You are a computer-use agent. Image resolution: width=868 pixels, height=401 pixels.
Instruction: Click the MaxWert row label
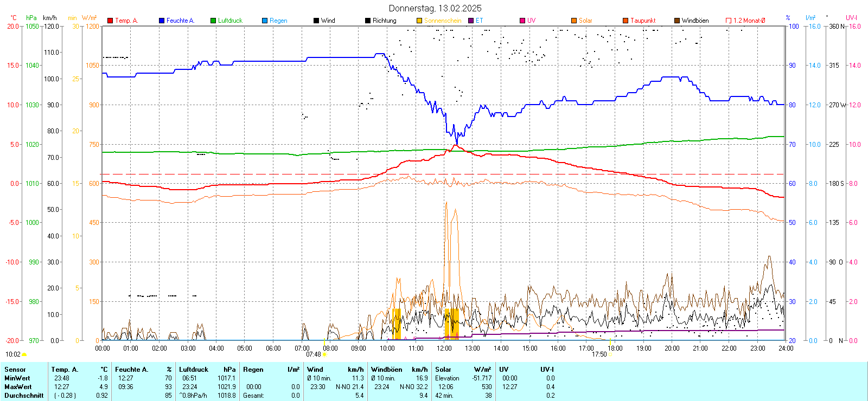pyautogui.click(x=18, y=387)
